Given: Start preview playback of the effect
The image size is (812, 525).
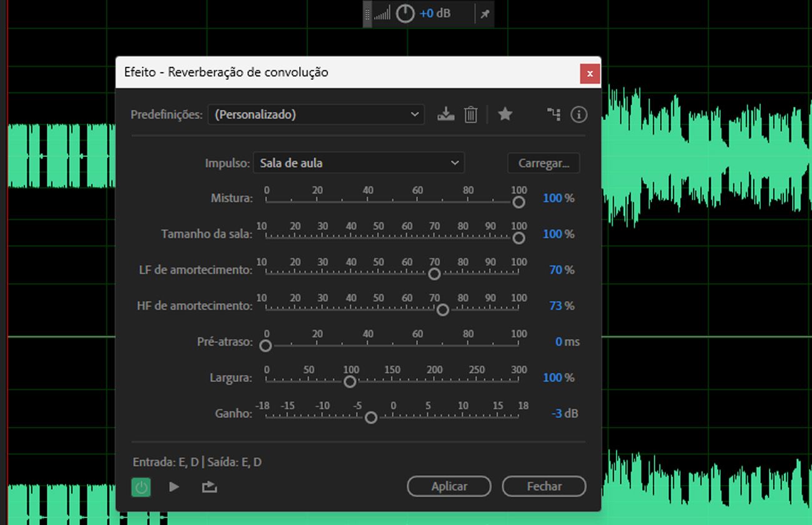Looking at the screenshot, I should click(174, 486).
